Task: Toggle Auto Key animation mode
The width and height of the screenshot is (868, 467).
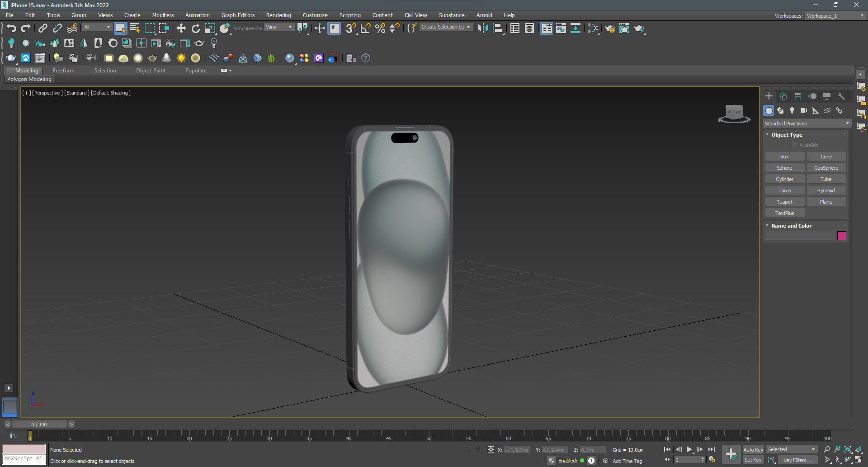Action: [753, 449]
